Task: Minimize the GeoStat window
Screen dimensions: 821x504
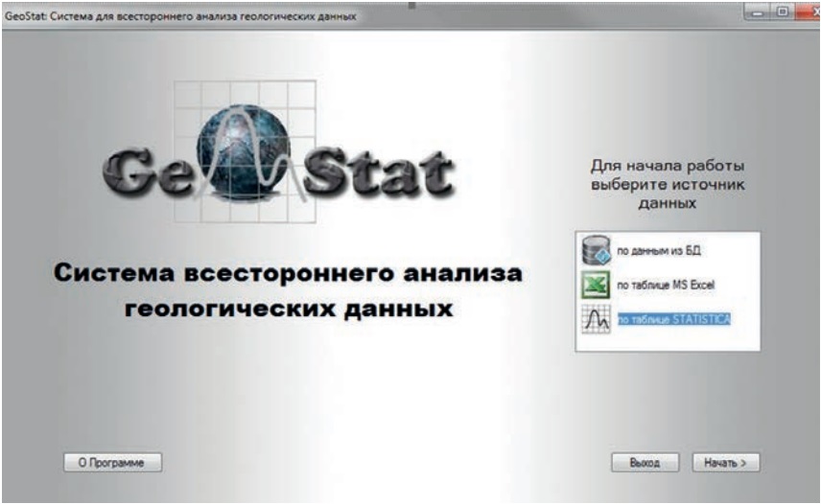Action: 757,12
